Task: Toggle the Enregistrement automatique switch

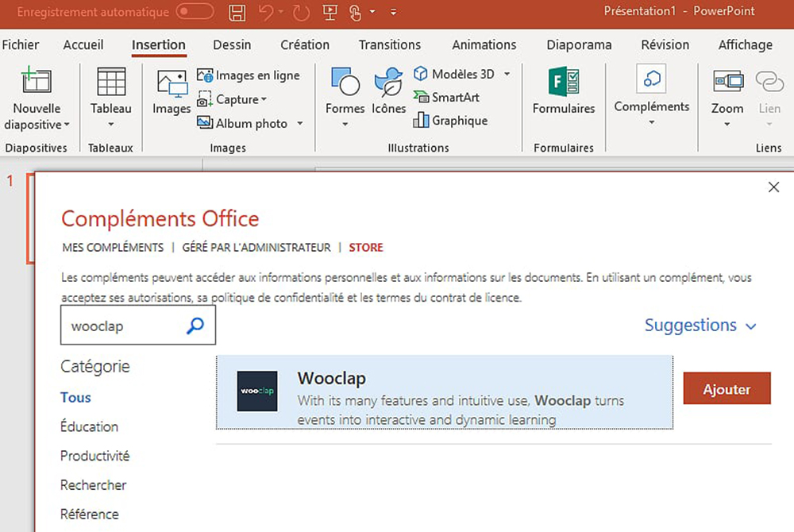Action: (x=195, y=11)
